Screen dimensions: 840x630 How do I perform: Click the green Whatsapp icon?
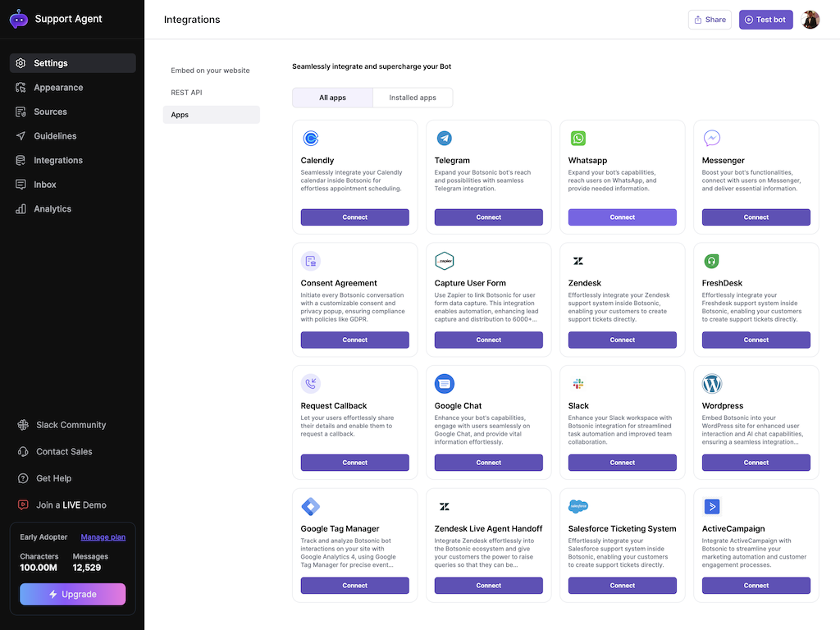pos(578,139)
